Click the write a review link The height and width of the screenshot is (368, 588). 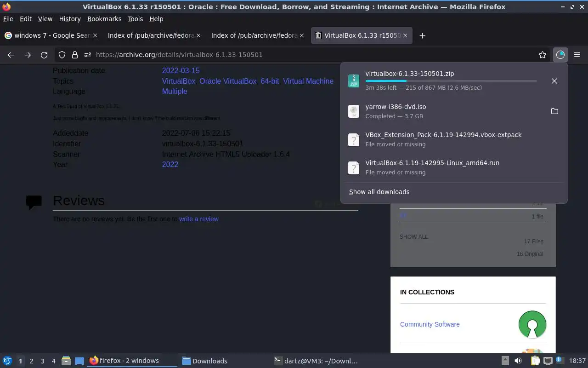pos(199,219)
